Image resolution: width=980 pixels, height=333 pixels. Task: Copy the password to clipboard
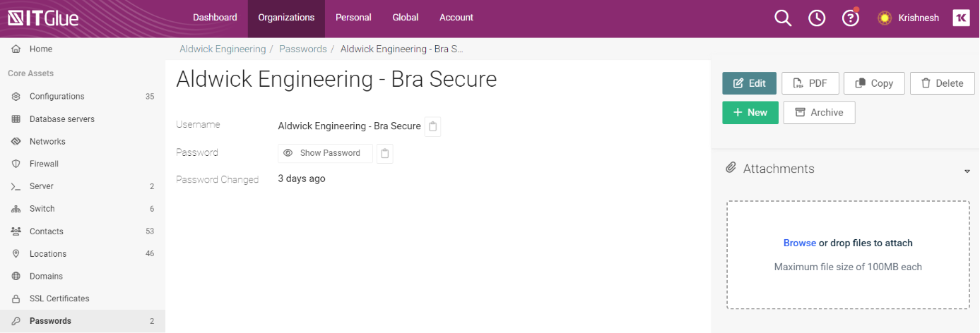[x=384, y=153]
